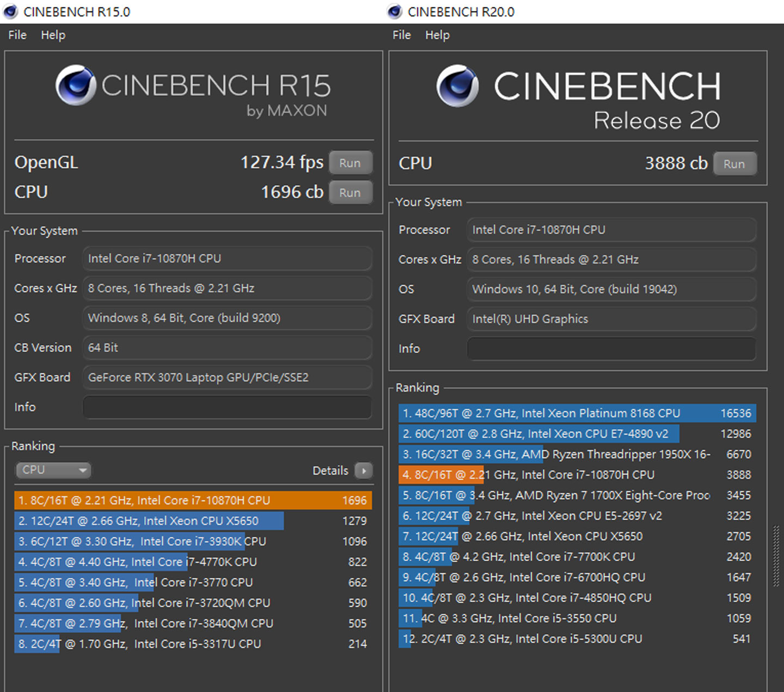Select R20 ranking row Core i7-6700HQ
The image size is (784, 692).
coord(578,578)
